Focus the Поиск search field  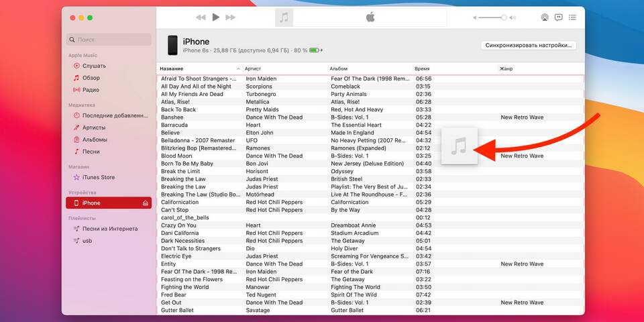pos(109,40)
